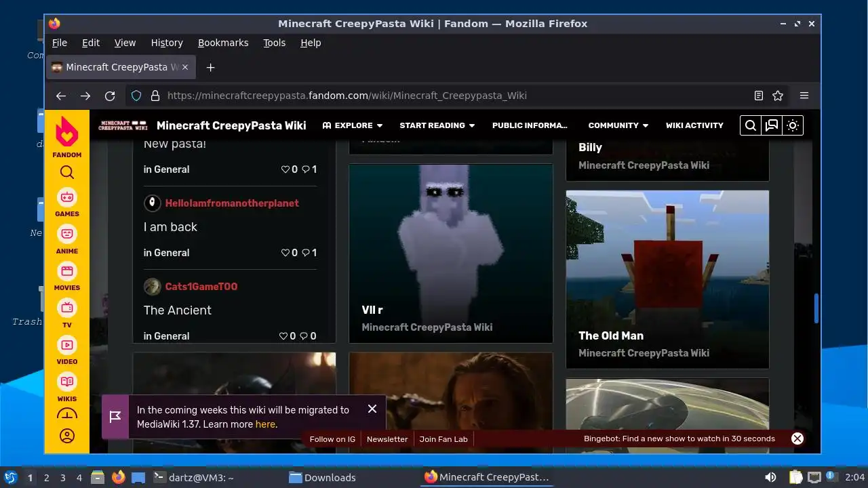Open Join Fan Lab link
The width and height of the screenshot is (868, 488).
[x=443, y=439]
